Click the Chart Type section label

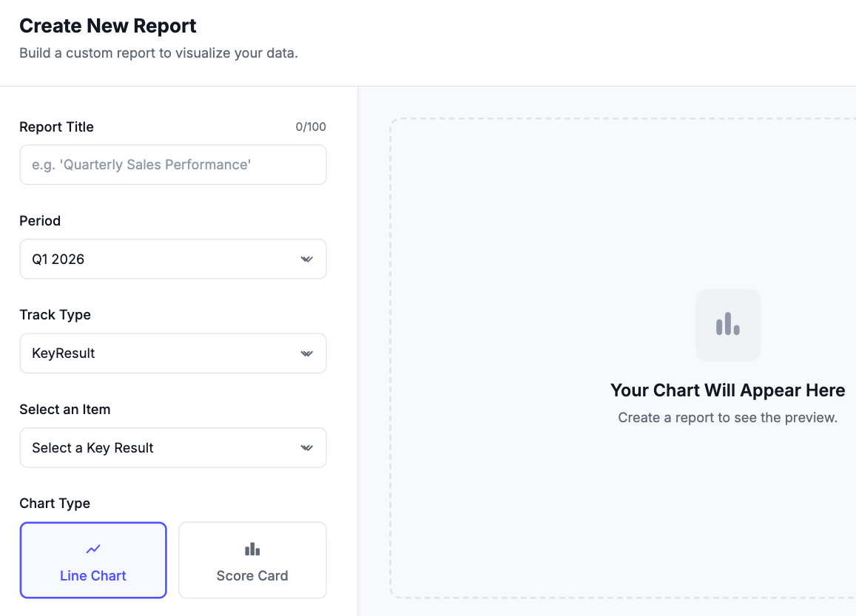click(x=55, y=504)
